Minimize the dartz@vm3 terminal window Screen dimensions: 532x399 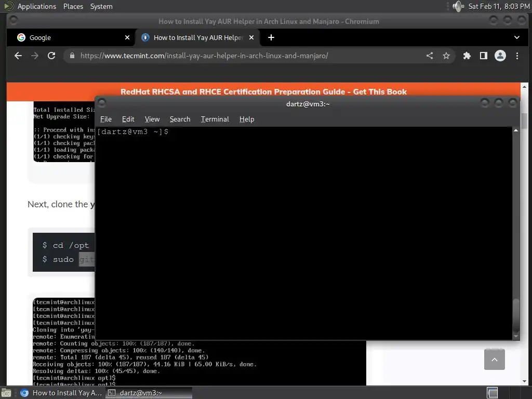(485, 102)
